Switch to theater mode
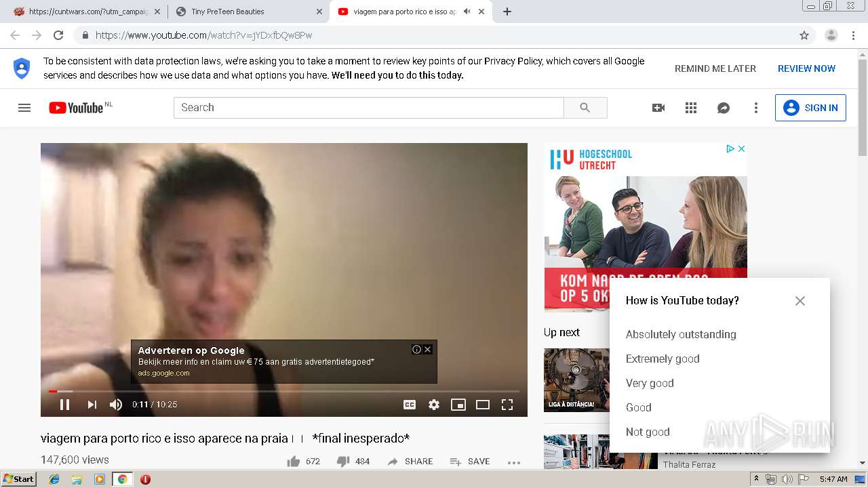The height and width of the screenshot is (488, 868). (x=483, y=405)
